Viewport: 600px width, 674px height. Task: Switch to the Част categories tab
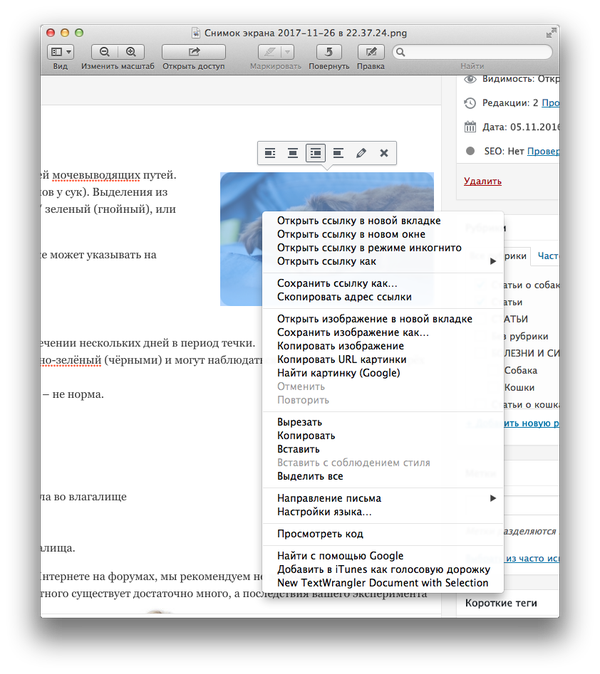(548, 256)
